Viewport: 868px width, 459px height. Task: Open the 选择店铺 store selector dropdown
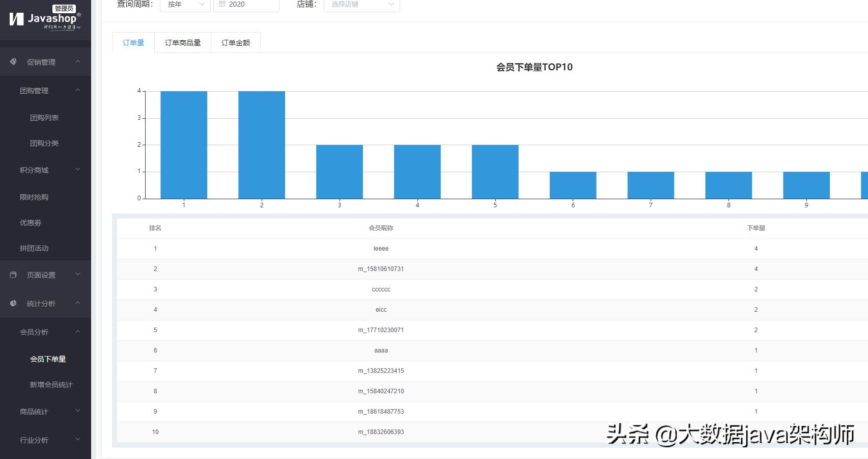click(x=361, y=4)
